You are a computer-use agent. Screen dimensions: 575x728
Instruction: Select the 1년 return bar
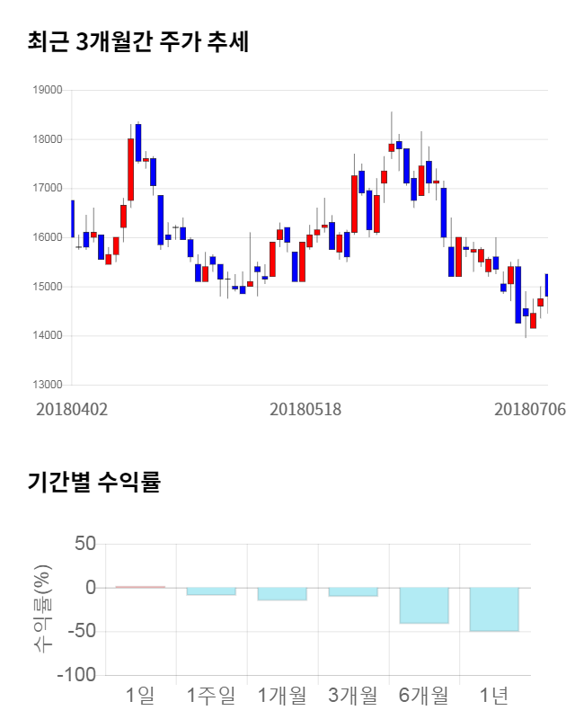pyautogui.click(x=493, y=608)
